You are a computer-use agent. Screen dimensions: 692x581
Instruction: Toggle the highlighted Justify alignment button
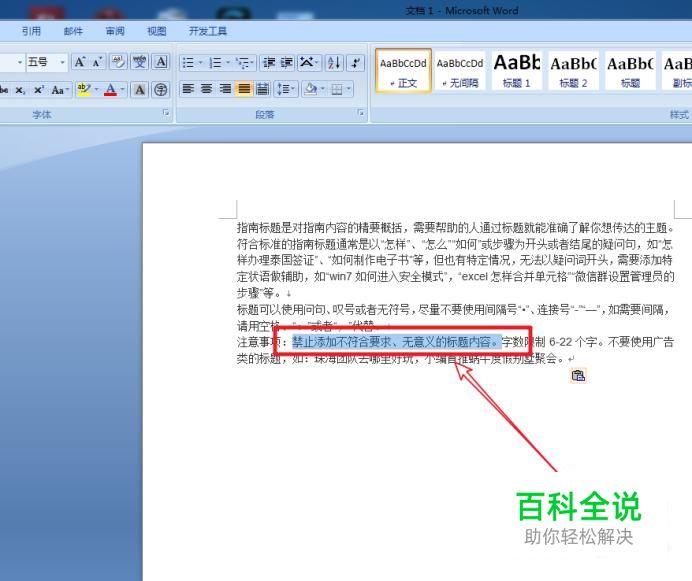point(244,89)
